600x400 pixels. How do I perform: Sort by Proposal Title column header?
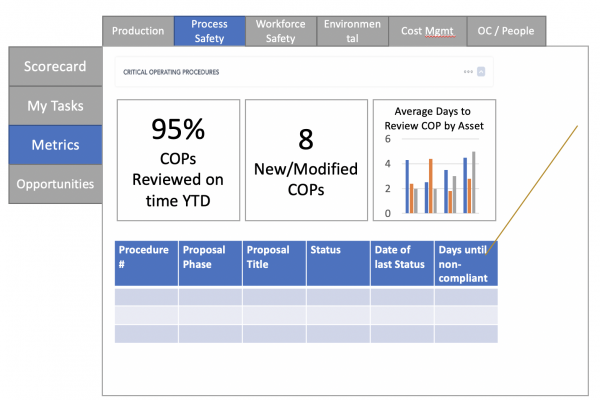(x=274, y=263)
